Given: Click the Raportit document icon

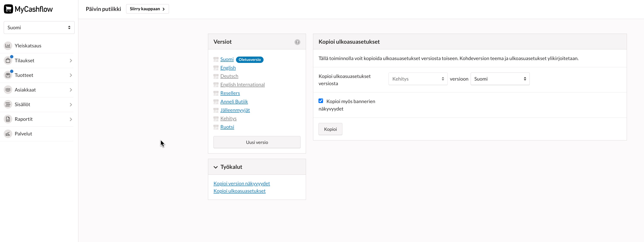Looking at the screenshot, I should click(x=8, y=119).
